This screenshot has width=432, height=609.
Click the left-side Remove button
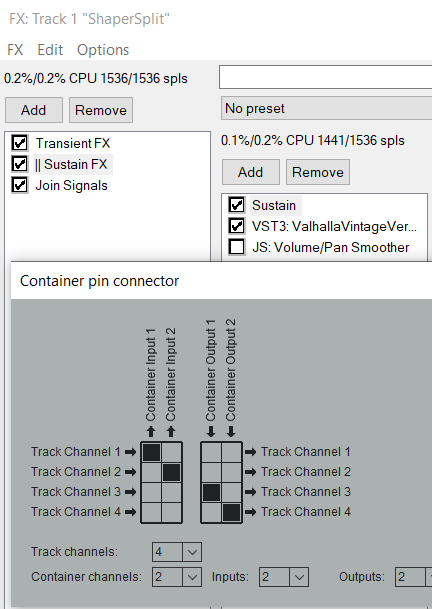[101, 110]
